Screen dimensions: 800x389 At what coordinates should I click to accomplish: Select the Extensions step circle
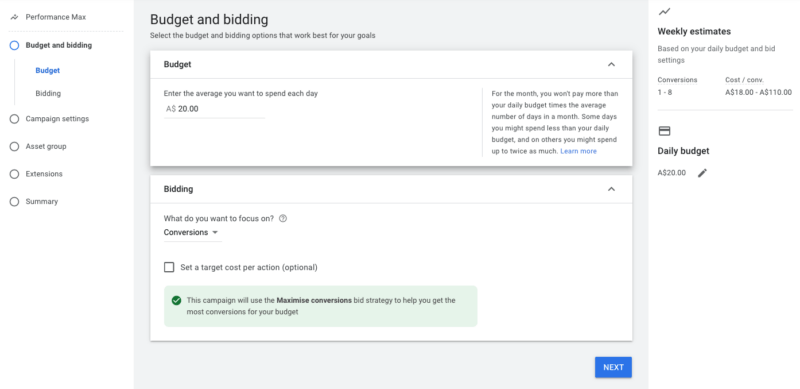pos(14,174)
